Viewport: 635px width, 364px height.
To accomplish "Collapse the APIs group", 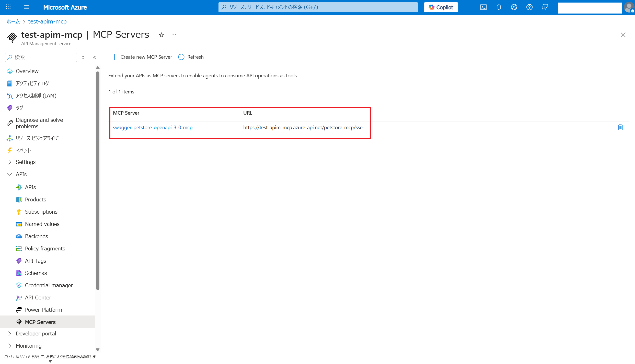I will tap(10, 174).
